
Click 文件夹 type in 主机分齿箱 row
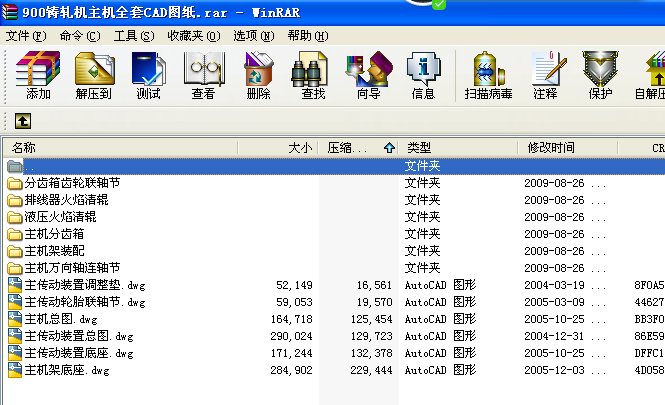click(422, 234)
